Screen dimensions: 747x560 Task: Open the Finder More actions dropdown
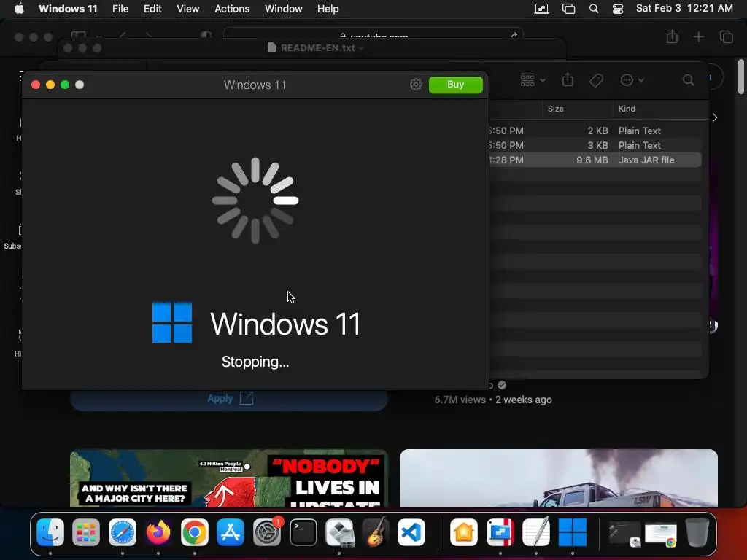pos(632,80)
